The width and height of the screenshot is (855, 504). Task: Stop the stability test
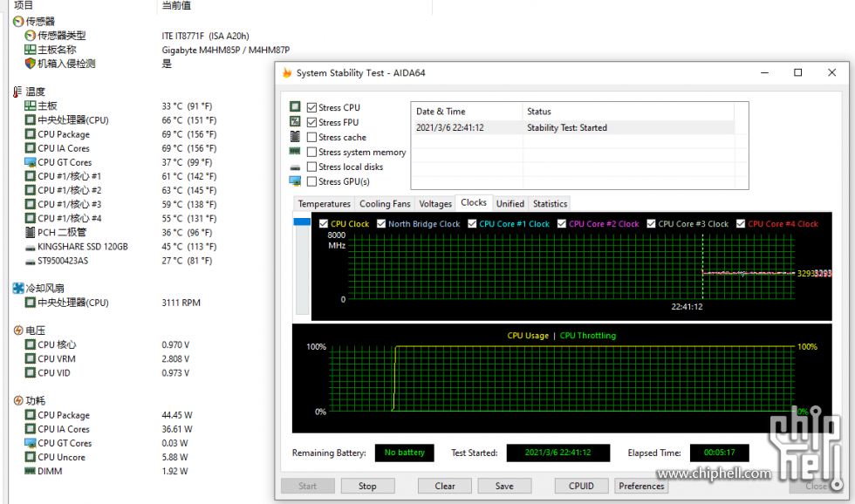coord(367,486)
